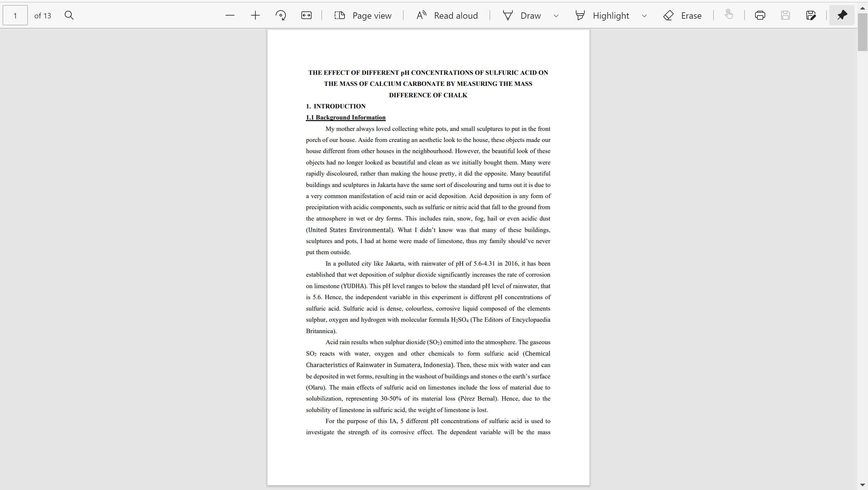Screen dimensions: 868x490
Task: Zoom out with the minus icon
Action: [x=230, y=16]
